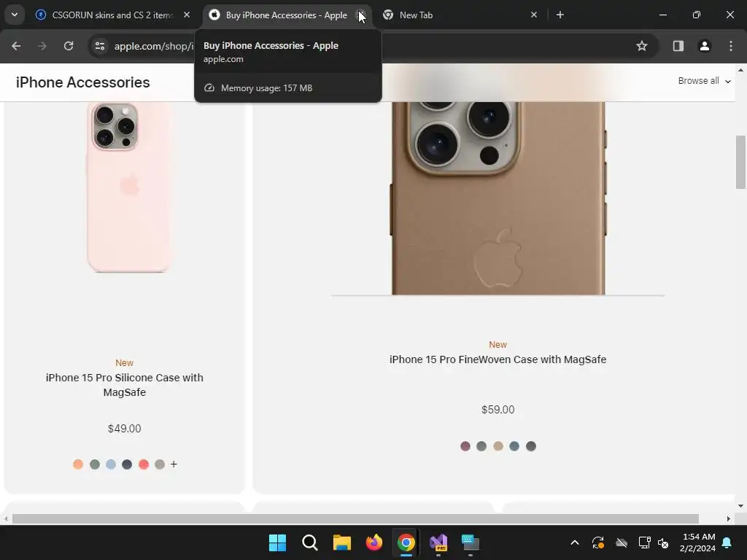This screenshot has height=560, width=747.
Task: Expand the Browse all dropdown
Action: 704,81
